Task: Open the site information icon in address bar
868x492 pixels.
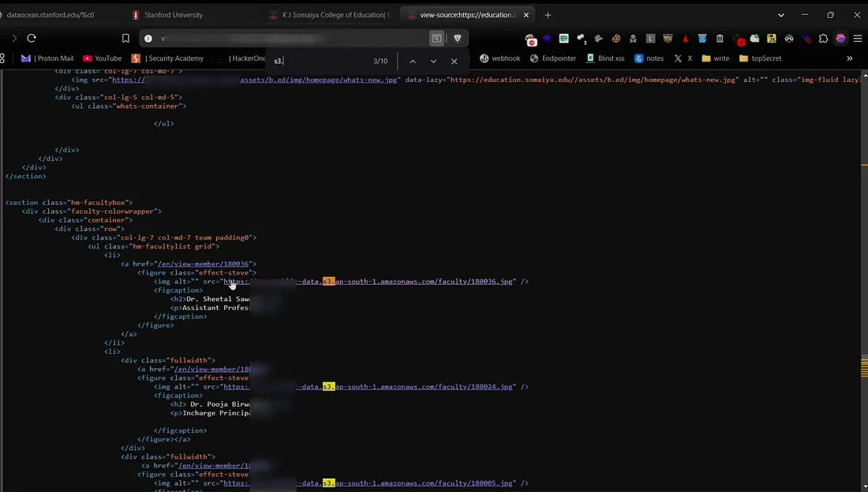Action: tap(148, 38)
